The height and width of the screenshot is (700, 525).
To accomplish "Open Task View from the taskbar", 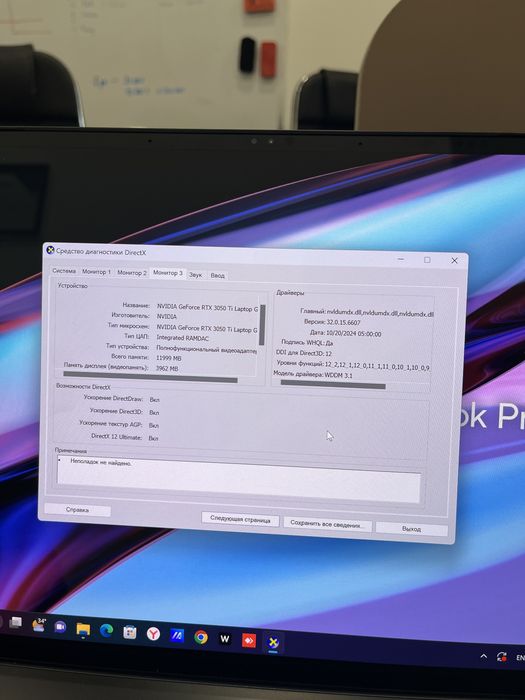I will point(16,622).
